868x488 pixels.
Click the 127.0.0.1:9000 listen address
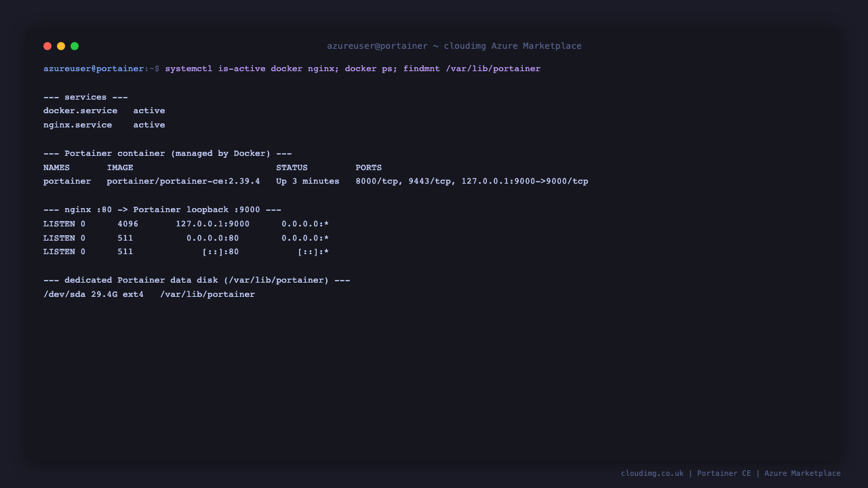213,224
